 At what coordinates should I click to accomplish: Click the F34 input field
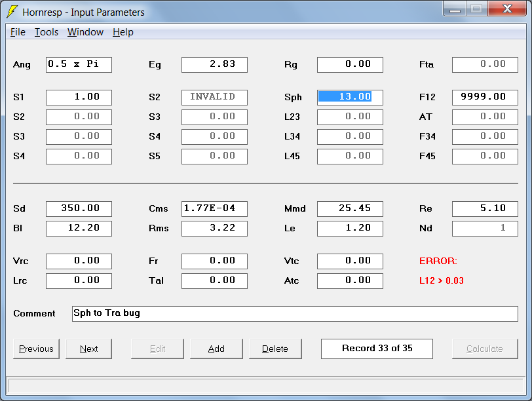pyautogui.click(x=485, y=137)
